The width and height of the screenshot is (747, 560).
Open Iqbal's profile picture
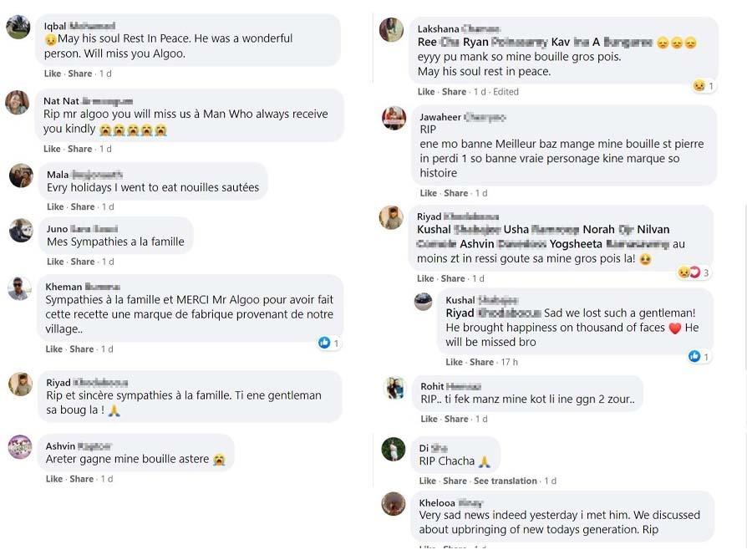[18, 28]
